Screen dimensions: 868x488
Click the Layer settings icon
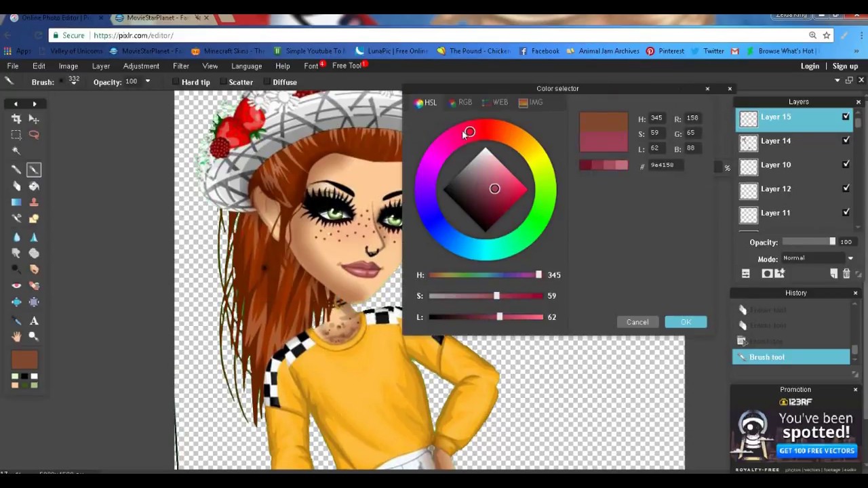click(746, 273)
